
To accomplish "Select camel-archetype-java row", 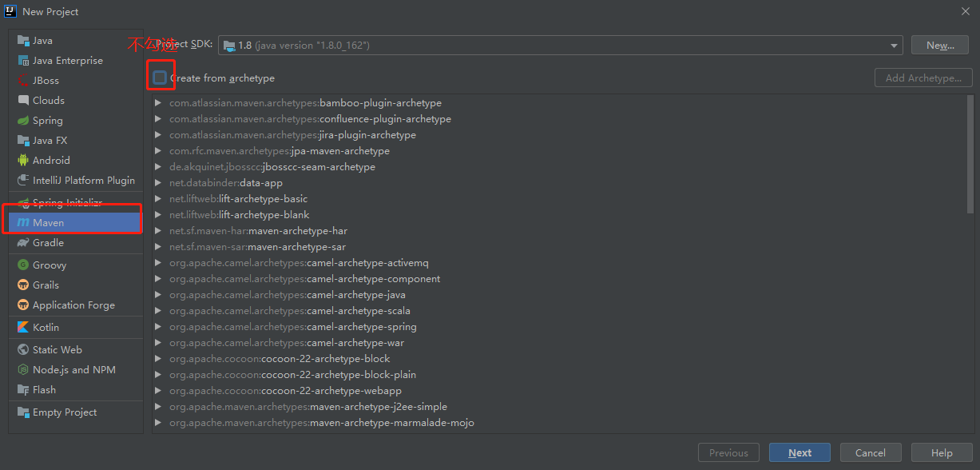I will click(559, 295).
